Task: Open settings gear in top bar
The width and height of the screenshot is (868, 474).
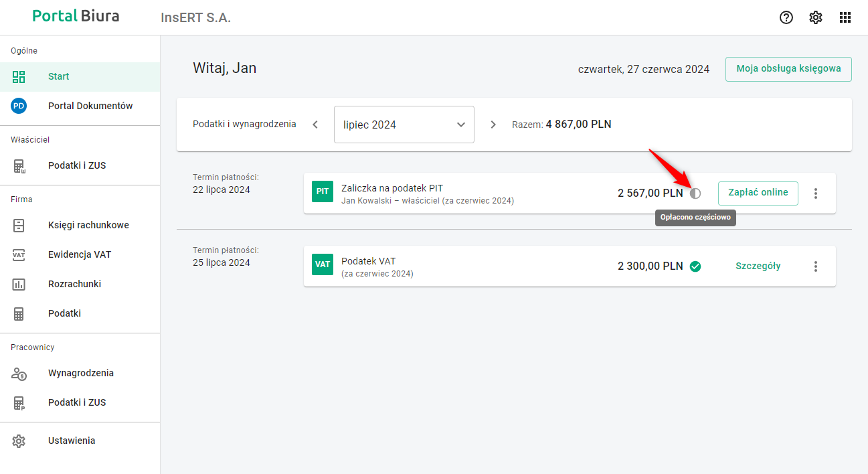Action: 816,18
